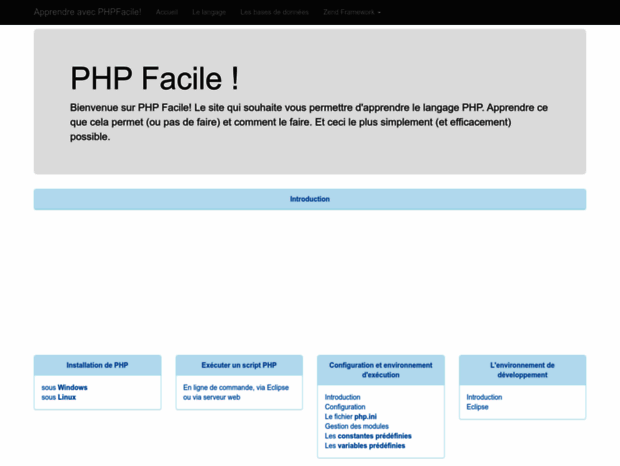Open Exécuter un script PHP heading link

click(239, 365)
